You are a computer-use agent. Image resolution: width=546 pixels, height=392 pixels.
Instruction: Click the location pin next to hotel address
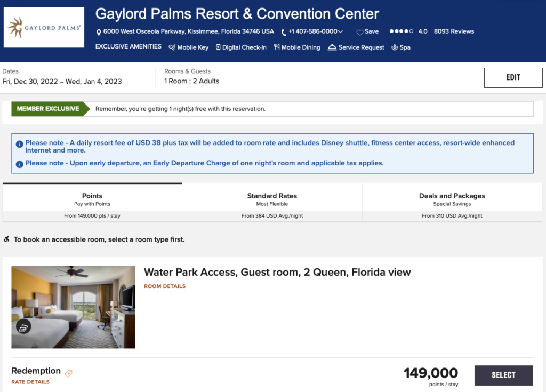point(98,31)
